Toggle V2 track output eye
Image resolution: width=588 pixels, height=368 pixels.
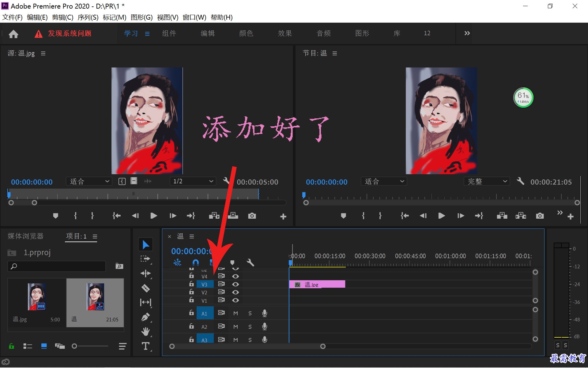click(x=235, y=292)
